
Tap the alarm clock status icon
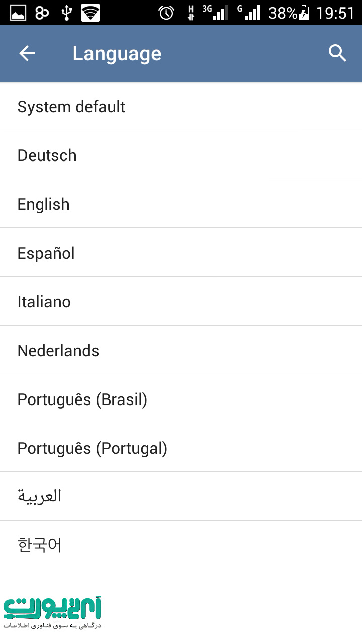click(166, 13)
